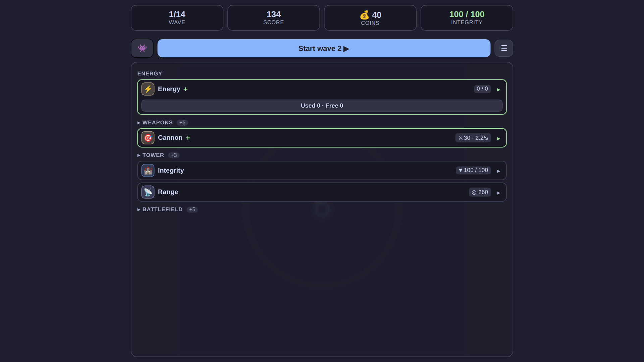This screenshot has height=362, width=644.
Task: Click the 1/14 Wave counter card
Action: pyautogui.click(x=177, y=18)
